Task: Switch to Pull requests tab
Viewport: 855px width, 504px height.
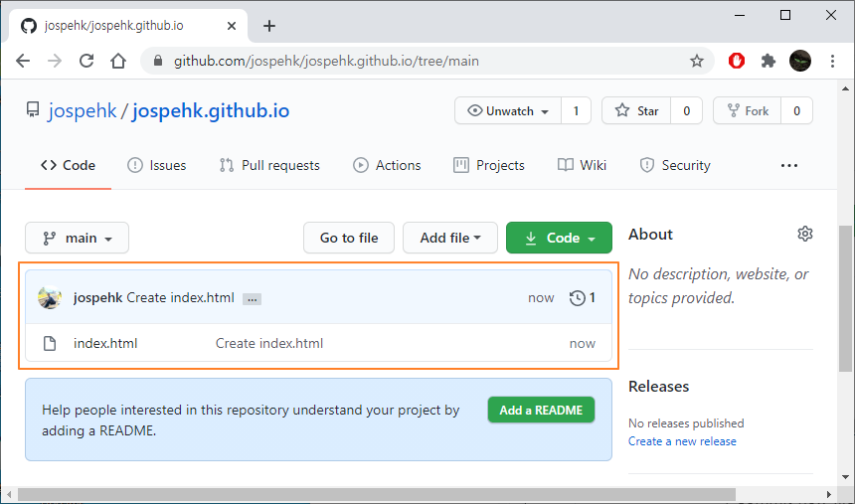Action: [269, 165]
